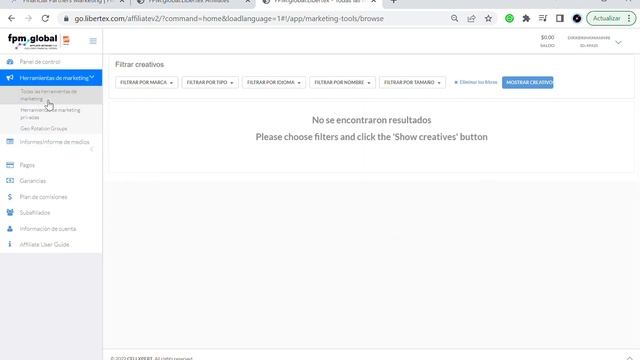Collapse sidebar with hamburger menu icon

pyautogui.click(x=93, y=41)
